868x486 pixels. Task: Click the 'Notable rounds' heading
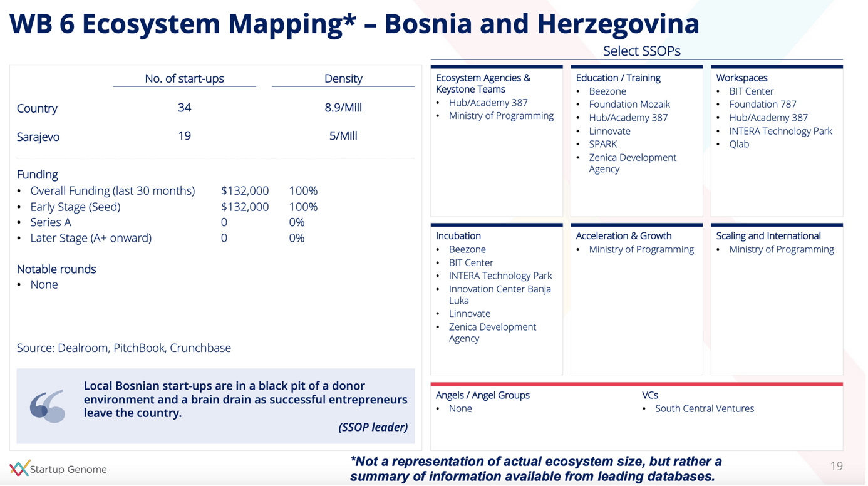point(56,269)
